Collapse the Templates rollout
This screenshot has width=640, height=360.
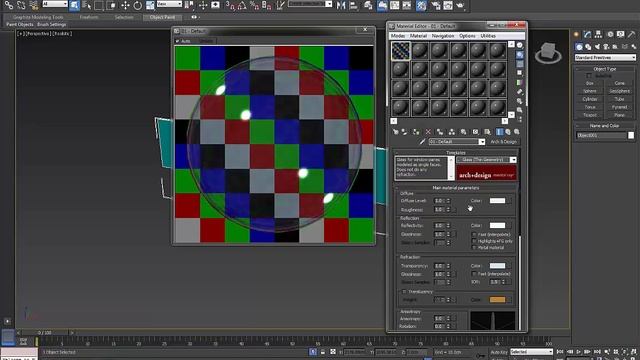pyautogui.click(x=456, y=153)
